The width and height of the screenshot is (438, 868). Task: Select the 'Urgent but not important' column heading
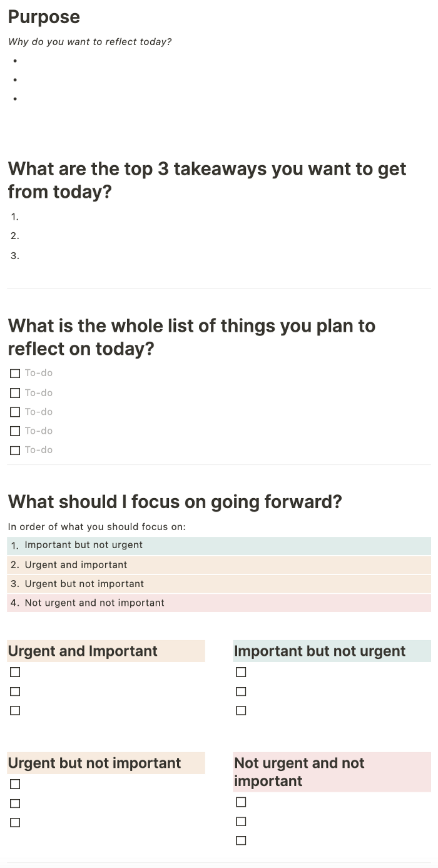[x=94, y=763]
